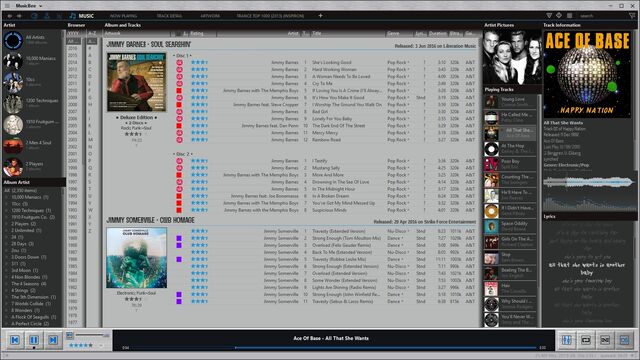Select track Mustang Sally
Image resolution: width=640 pixels, height=360 pixels.
pyautogui.click(x=326, y=168)
